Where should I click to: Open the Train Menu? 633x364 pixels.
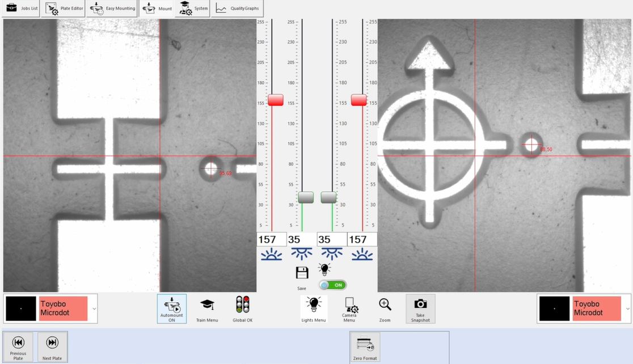(x=207, y=308)
